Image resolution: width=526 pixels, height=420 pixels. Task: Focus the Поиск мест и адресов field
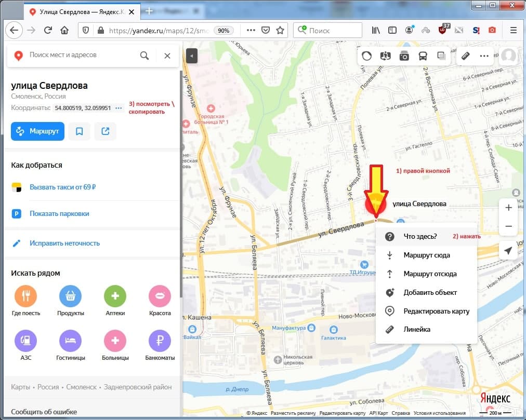81,55
